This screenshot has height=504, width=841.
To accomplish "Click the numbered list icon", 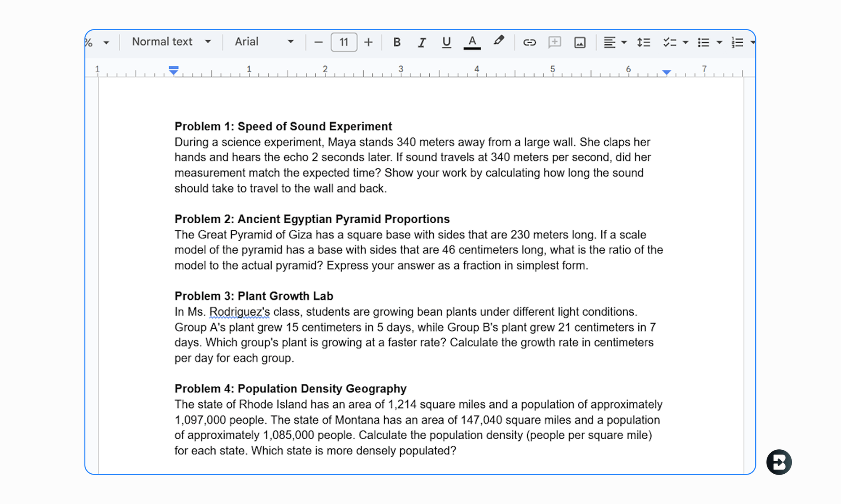I will point(737,42).
